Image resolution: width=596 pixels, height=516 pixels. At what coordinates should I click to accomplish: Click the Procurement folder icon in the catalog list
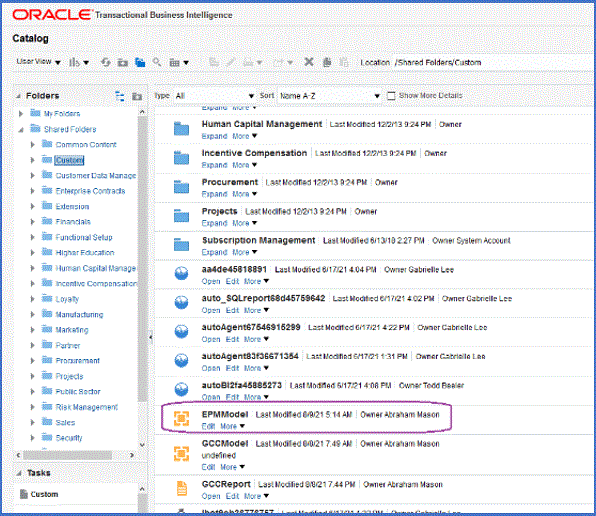tap(181, 187)
